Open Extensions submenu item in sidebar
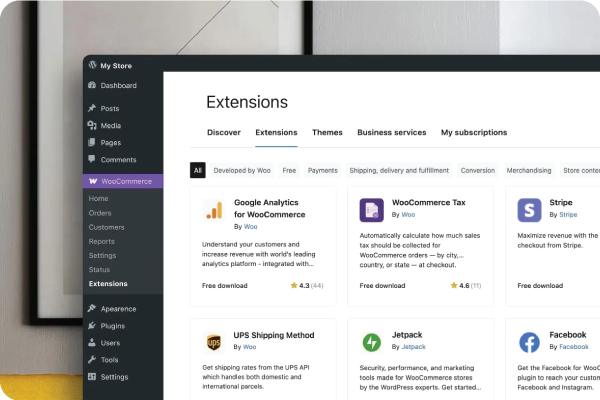The height and width of the screenshot is (400, 600). [108, 284]
